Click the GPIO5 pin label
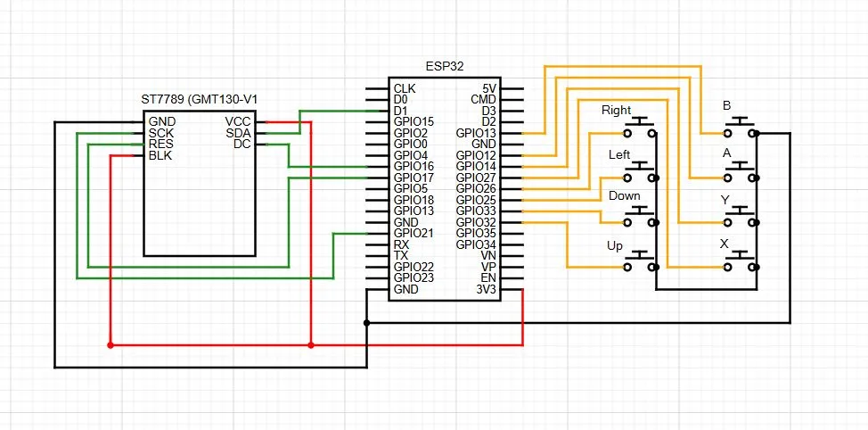 pyautogui.click(x=411, y=188)
